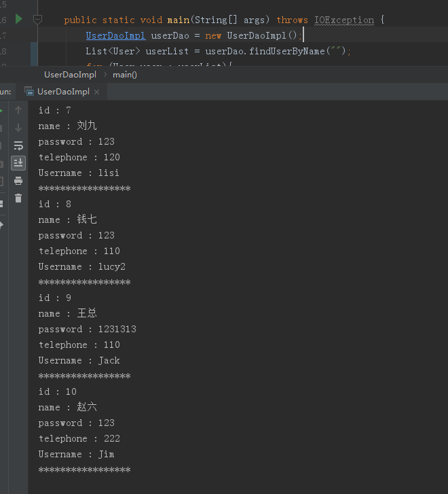Clear console with the trash icon

(x=18, y=198)
